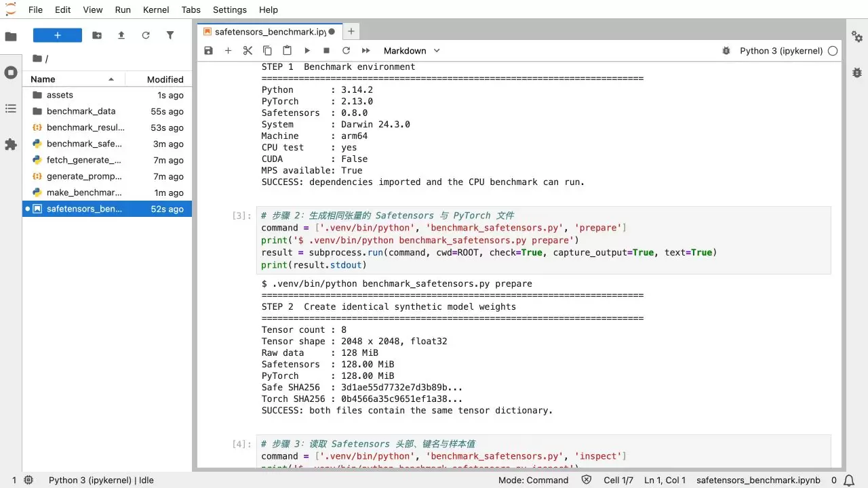The height and width of the screenshot is (488, 868).
Task: Select the benchmark_data folder
Action: 107,111
